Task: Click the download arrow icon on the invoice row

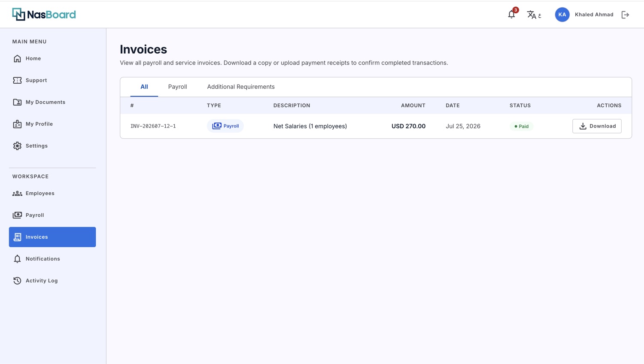Action: pos(583,126)
